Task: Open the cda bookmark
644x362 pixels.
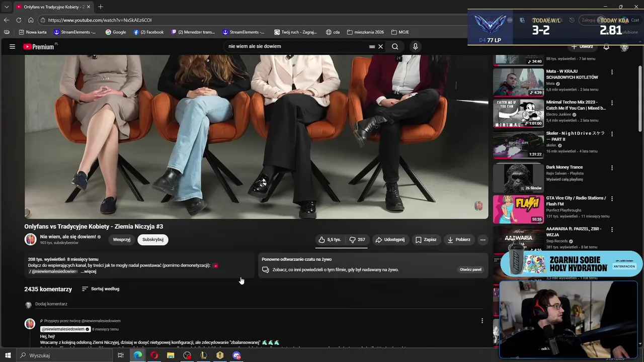Action: coord(333,32)
